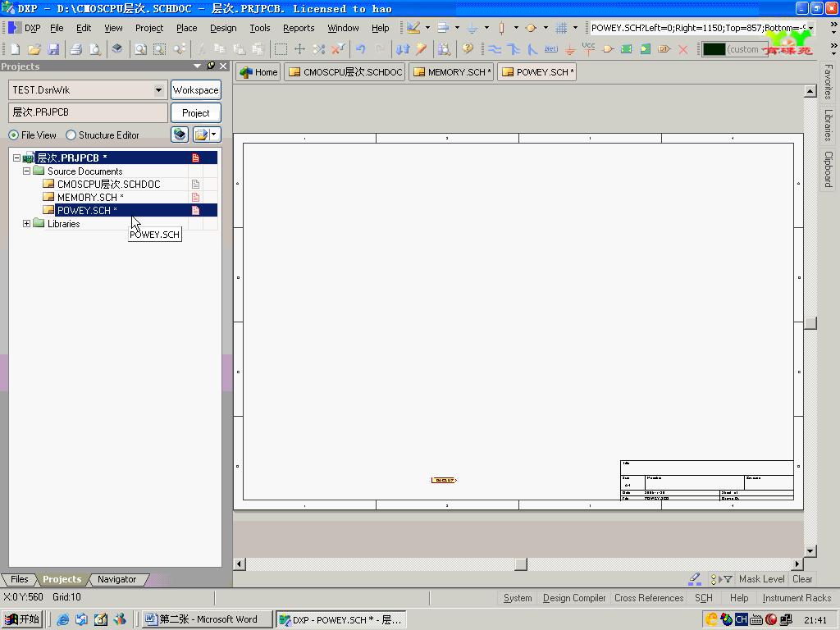Viewport: 840px width, 630px height.
Task: Clear filter with red X funnel icon
Action: 337,49
